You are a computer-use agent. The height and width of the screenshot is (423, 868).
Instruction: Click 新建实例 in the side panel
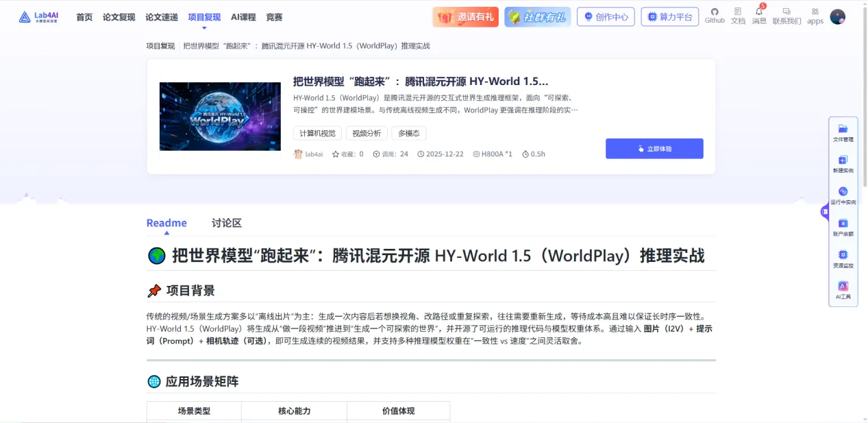click(x=843, y=164)
